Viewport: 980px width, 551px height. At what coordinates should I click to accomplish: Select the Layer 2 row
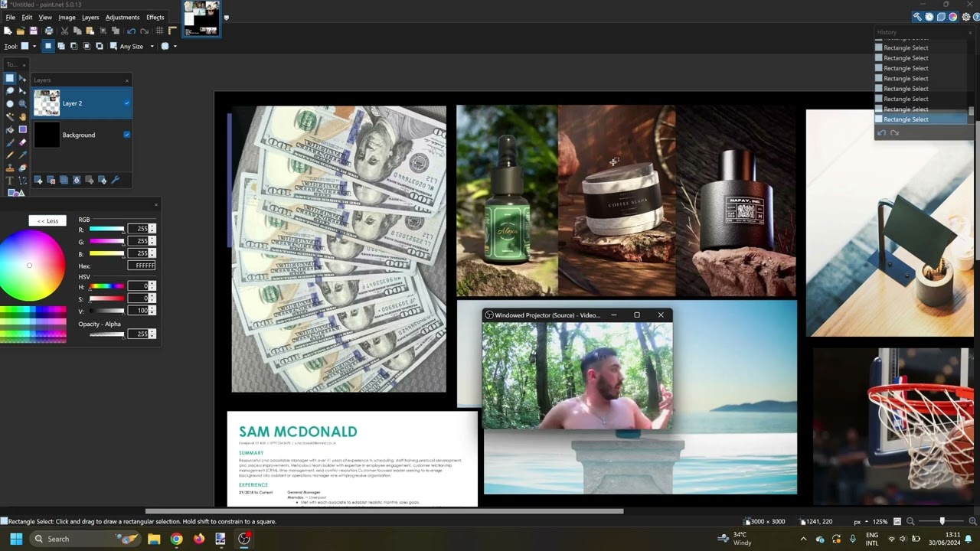point(82,103)
